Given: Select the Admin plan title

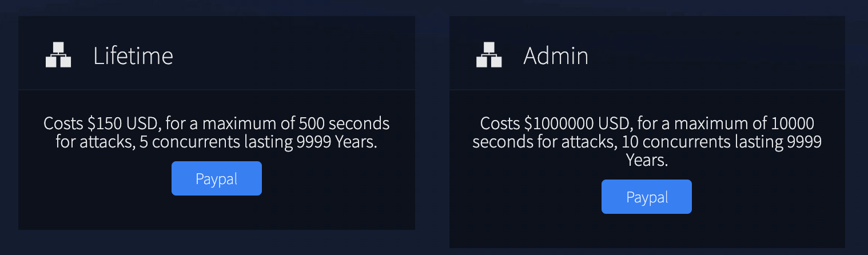Looking at the screenshot, I should tap(556, 55).
